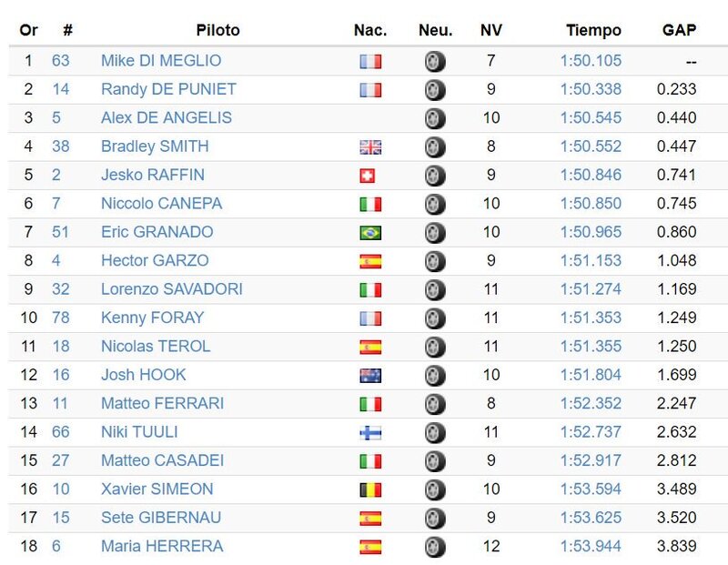Click the Piloto column header
The image size is (728, 565).
217,30
